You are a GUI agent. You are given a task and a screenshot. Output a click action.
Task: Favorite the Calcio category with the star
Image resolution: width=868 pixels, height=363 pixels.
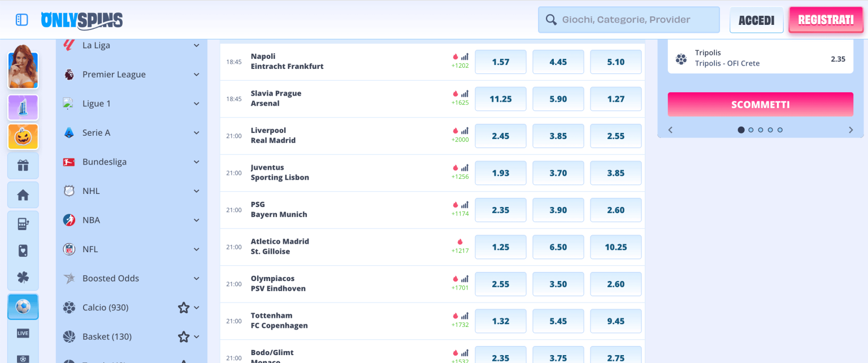[x=183, y=308]
